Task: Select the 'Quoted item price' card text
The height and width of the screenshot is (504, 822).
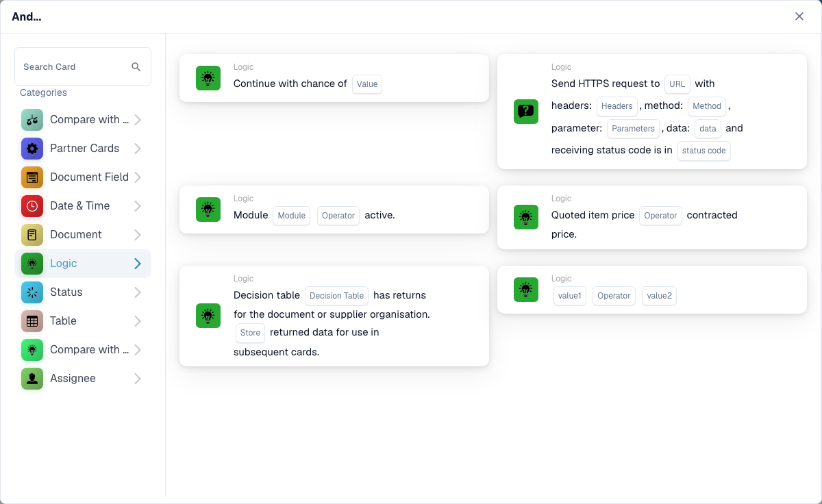Action: pos(593,215)
